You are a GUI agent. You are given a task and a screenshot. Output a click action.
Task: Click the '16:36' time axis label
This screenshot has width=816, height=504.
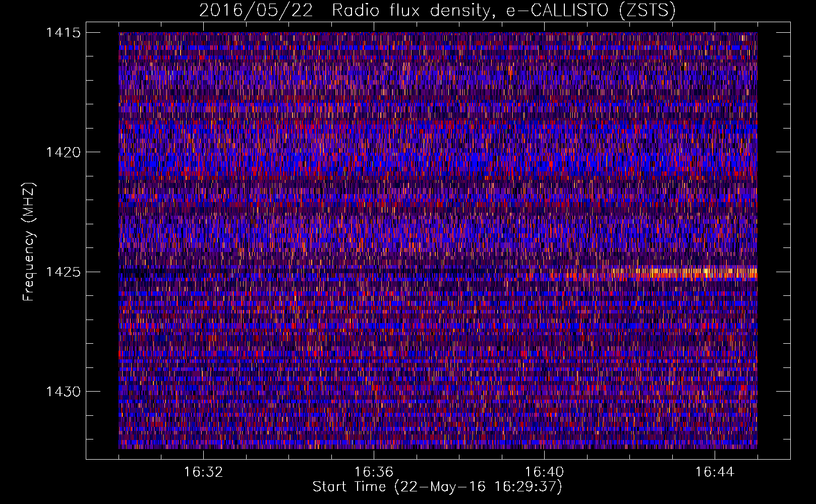click(374, 472)
